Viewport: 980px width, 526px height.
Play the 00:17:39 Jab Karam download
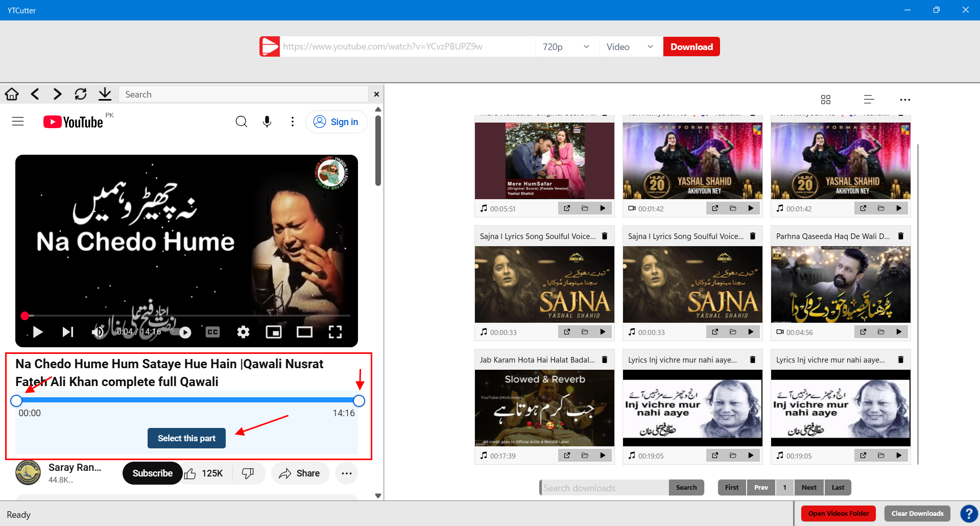[x=603, y=456]
